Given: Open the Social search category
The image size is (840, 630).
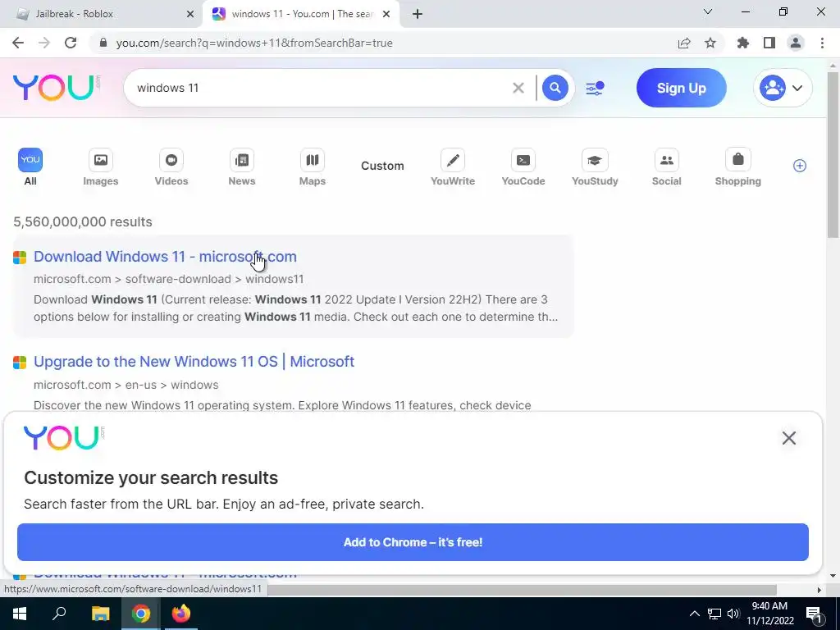Looking at the screenshot, I should coord(666,167).
